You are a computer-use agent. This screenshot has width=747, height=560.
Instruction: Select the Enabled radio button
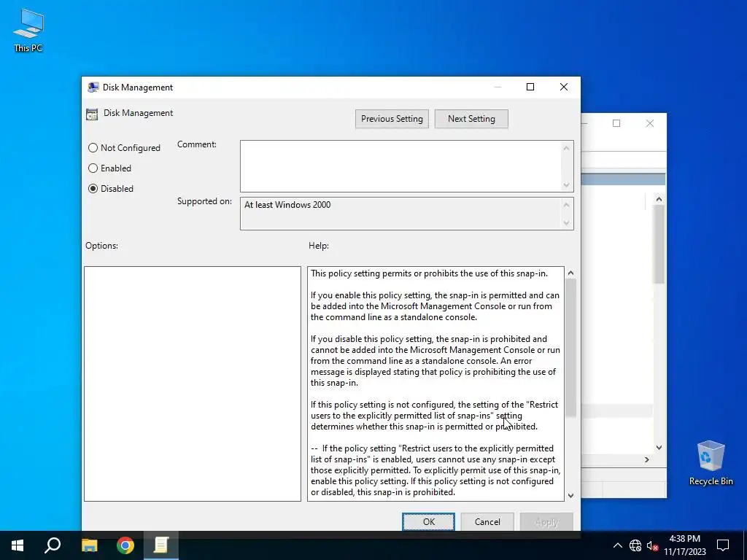tap(93, 168)
